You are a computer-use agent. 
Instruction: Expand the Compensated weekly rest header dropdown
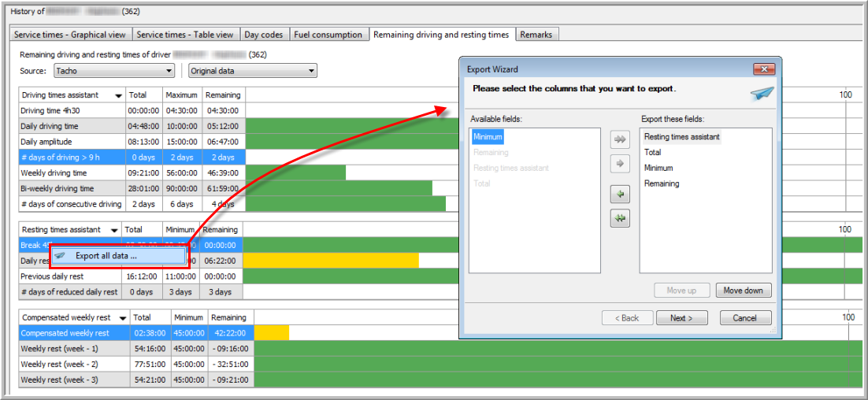tap(124, 318)
